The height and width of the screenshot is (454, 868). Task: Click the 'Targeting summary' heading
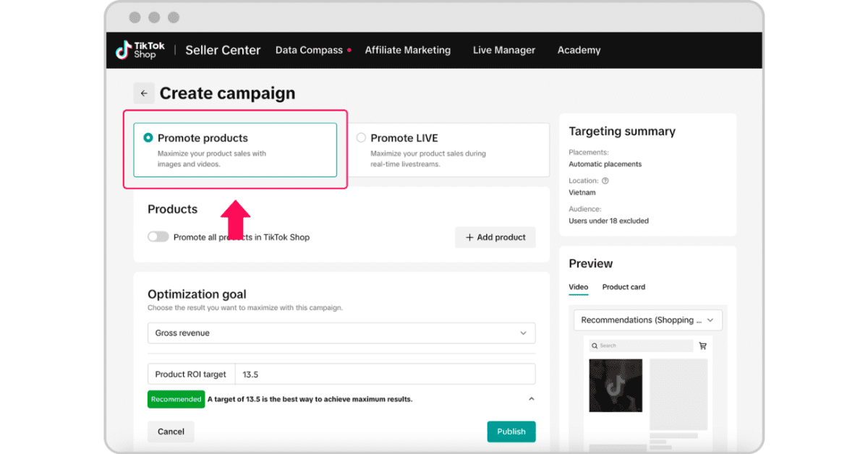(622, 132)
